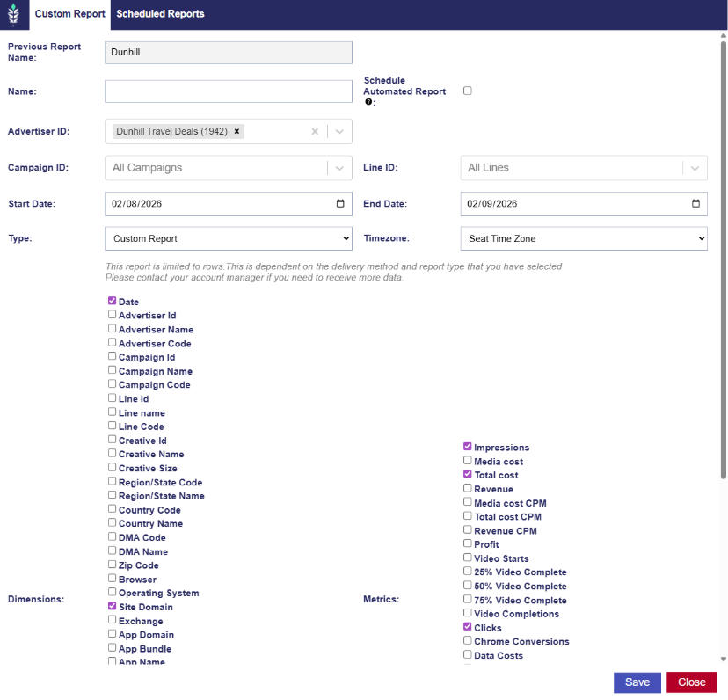
Task: Open the End Date calendar picker icon
Action: coord(695,203)
